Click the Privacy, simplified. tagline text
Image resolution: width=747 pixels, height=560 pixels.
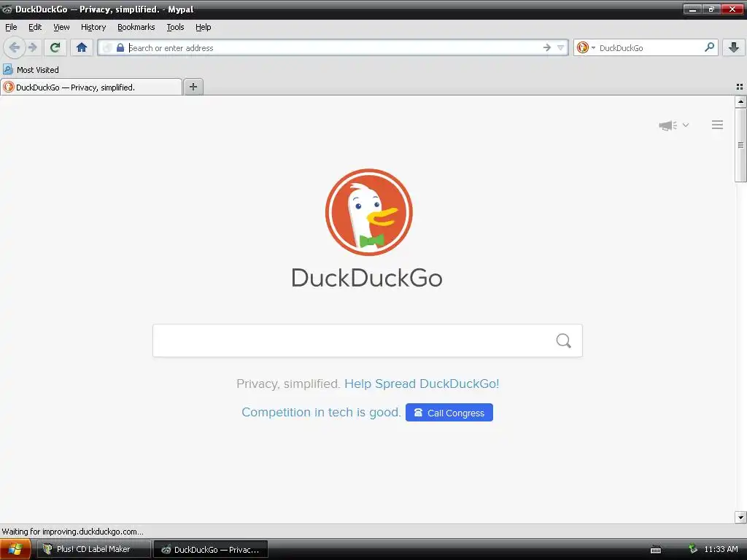(288, 384)
